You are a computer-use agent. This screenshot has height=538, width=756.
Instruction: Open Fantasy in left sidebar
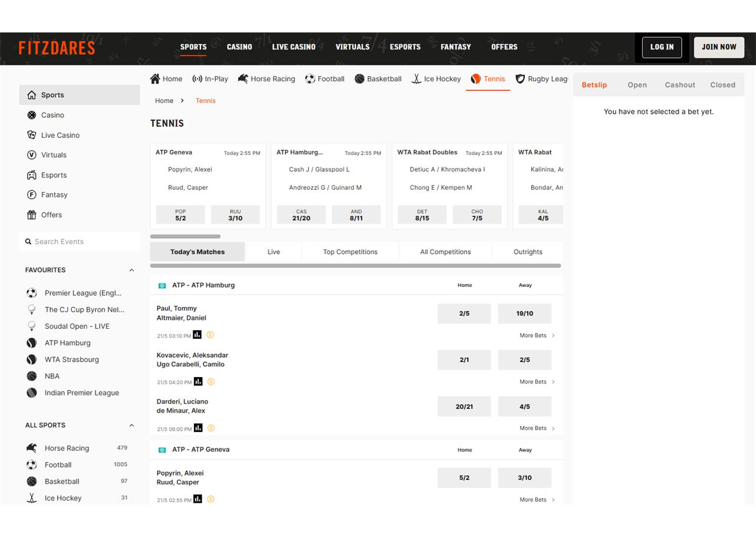[x=80, y=195]
